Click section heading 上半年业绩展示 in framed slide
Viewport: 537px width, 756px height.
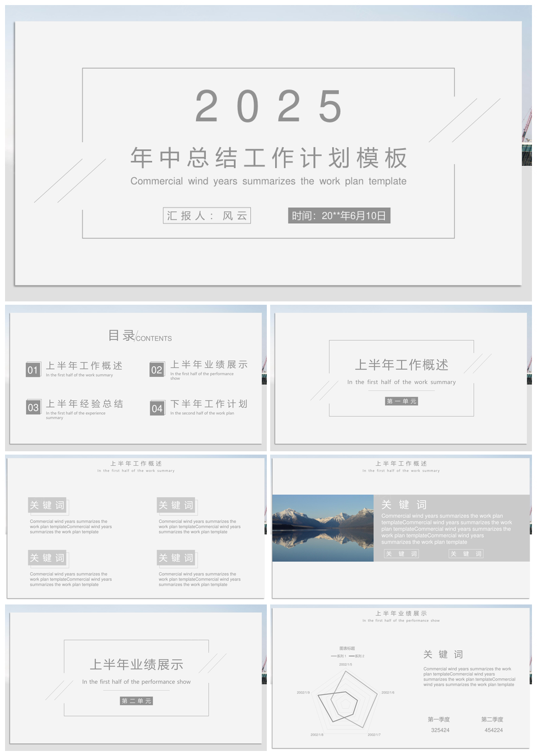click(136, 665)
